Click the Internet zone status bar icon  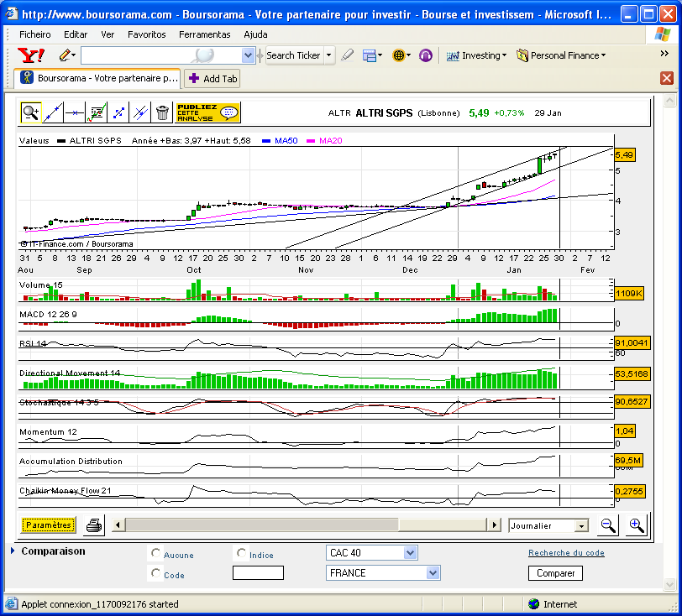tap(533, 603)
